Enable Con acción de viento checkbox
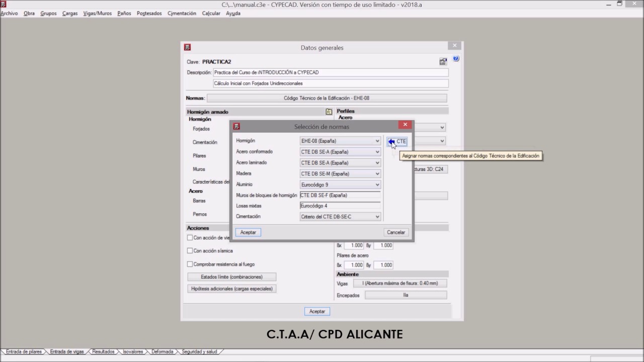 point(190,237)
